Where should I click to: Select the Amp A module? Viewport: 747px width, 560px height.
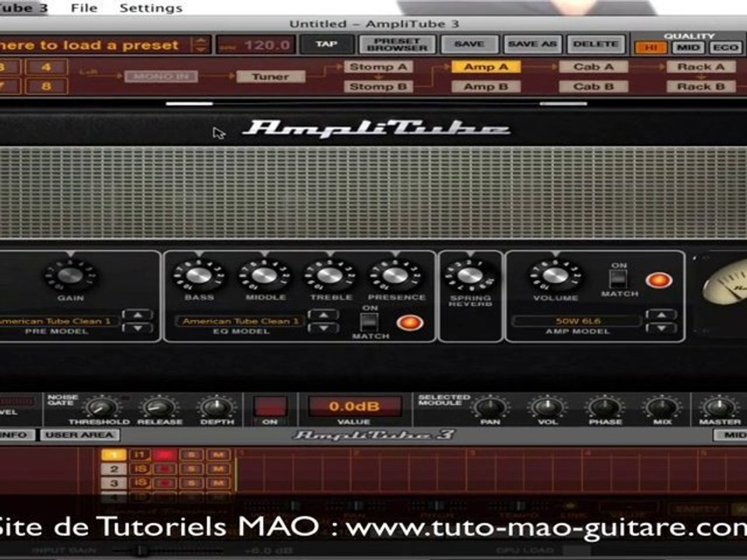point(486,67)
